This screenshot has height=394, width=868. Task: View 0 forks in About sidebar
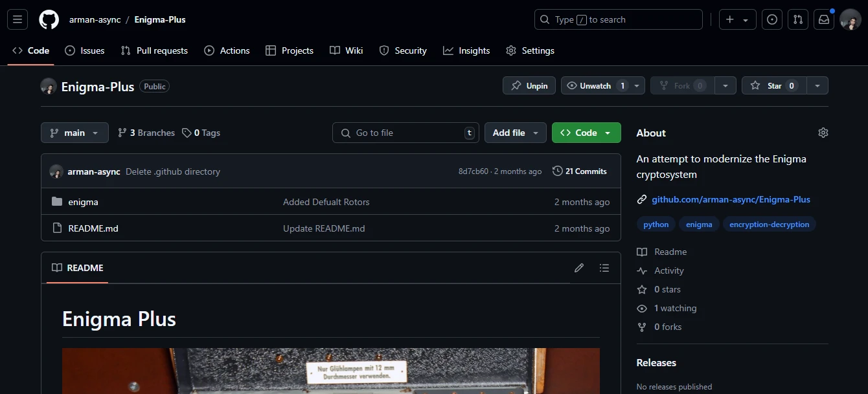click(659, 327)
